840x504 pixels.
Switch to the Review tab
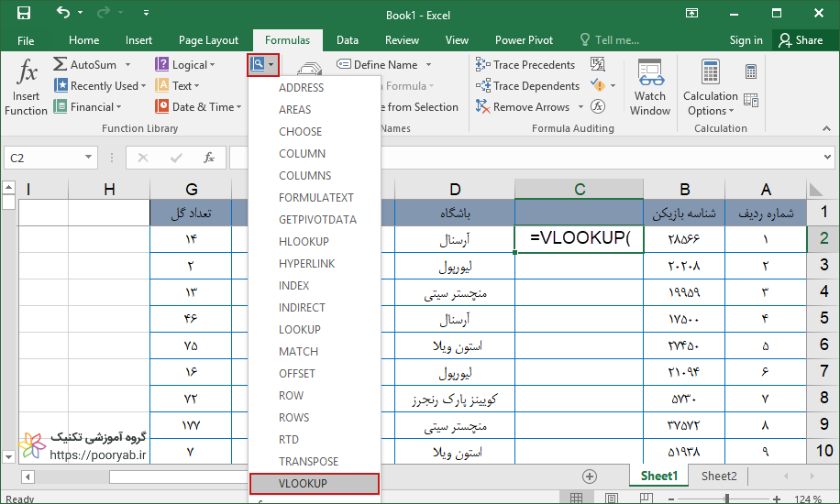pos(402,40)
